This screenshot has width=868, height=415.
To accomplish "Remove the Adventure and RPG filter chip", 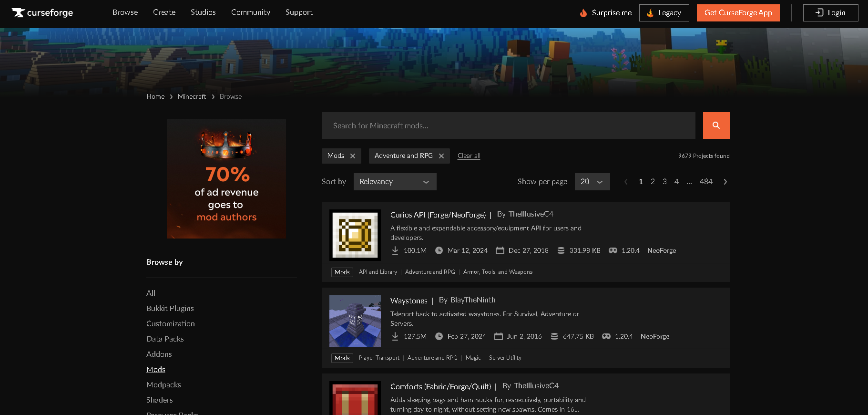I will (x=441, y=156).
